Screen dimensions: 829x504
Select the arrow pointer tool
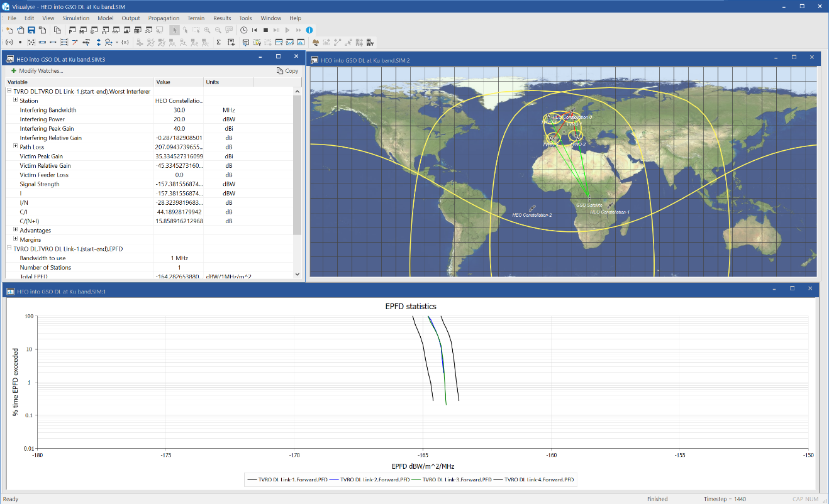pyautogui.click(x=175, y=30)
